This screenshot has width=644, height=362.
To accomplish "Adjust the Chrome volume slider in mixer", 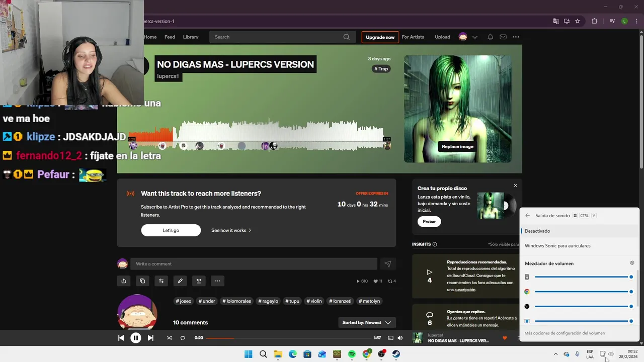I will tap(584, 292).
